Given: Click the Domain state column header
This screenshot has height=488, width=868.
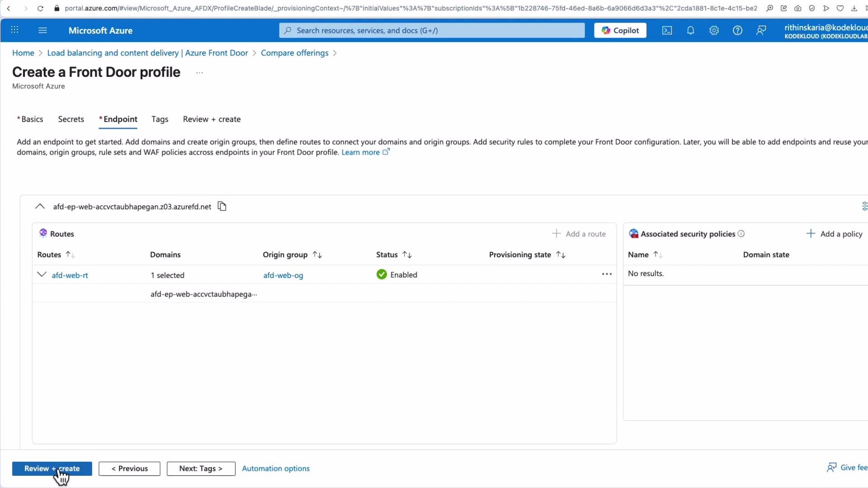Looking at the screenshot, I should coord(766,255).
